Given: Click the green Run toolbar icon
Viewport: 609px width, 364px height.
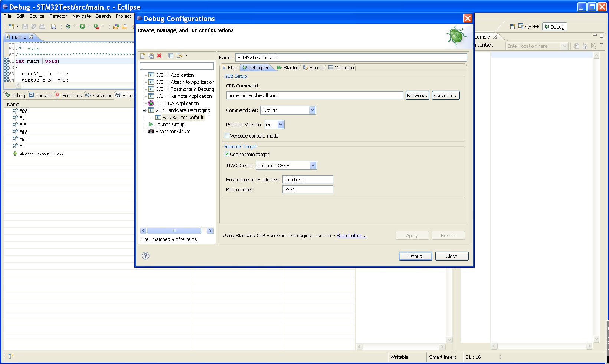Looking at the screenshot, I should 82,26.
